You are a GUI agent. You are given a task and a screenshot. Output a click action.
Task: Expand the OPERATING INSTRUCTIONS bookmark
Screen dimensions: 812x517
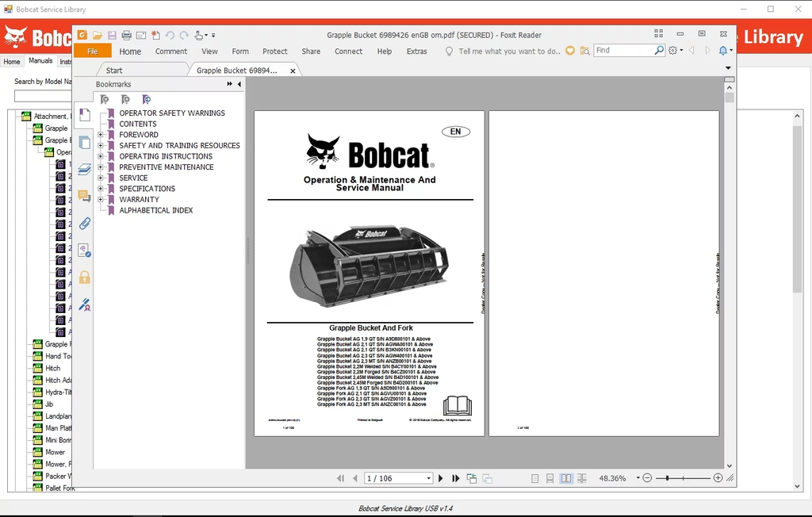[101, 156]
